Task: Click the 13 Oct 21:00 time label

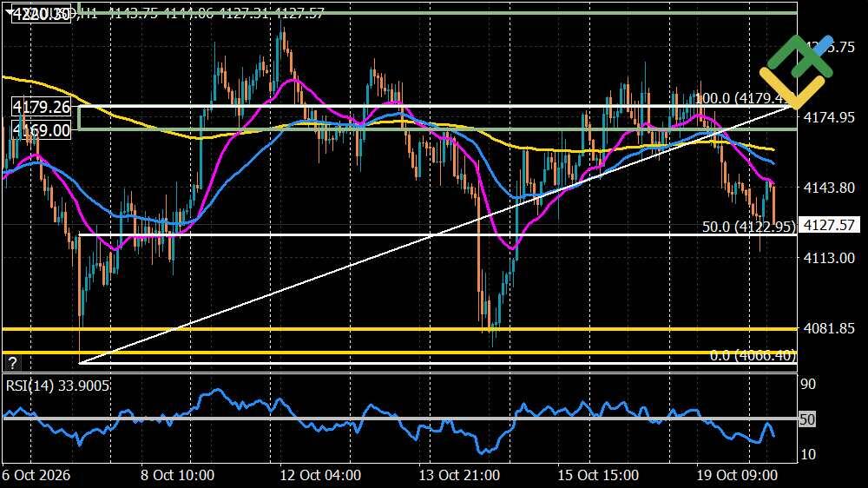Action: [459, 475]
